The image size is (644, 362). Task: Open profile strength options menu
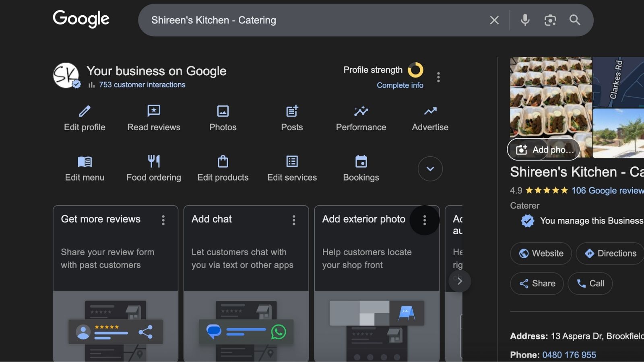coord(439,77)
